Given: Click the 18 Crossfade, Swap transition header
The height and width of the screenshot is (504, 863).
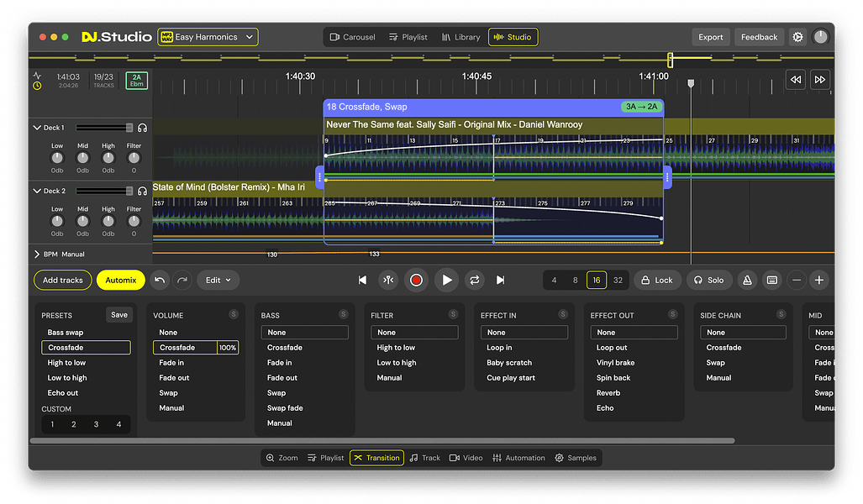Looking at the screenshot, I should (493, 107).
